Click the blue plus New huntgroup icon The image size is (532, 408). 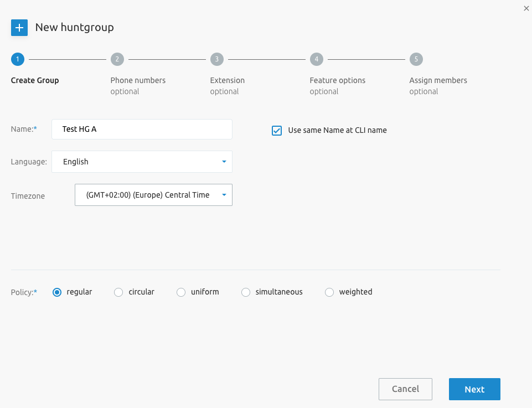tap(19, 28)
